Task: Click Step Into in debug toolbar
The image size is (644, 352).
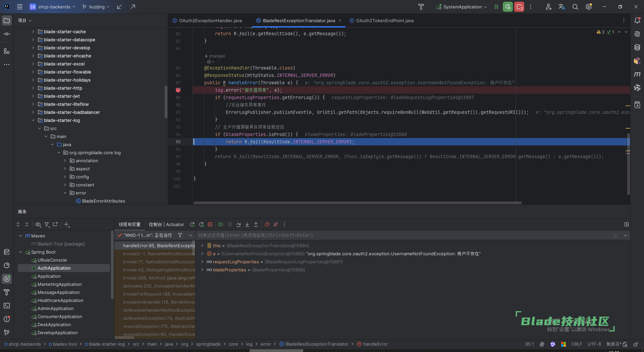Action: point(247,224)
